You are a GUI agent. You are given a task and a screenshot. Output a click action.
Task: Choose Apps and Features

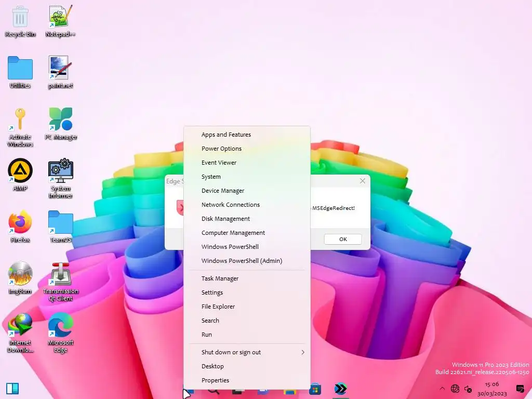pyautogui.click(x=247, y=135)
